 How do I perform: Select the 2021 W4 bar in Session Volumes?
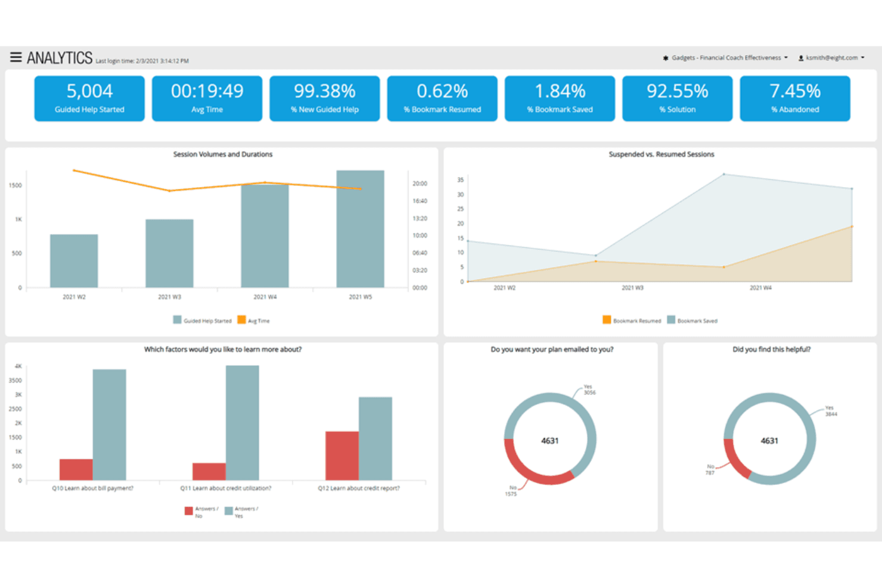(265, 236)
